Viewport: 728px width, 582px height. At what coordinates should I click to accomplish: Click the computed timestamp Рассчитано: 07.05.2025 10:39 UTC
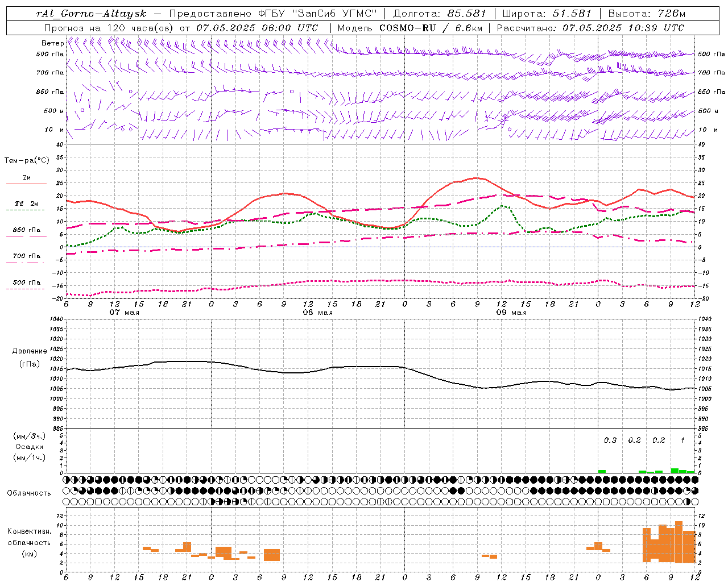click(590, 28)
